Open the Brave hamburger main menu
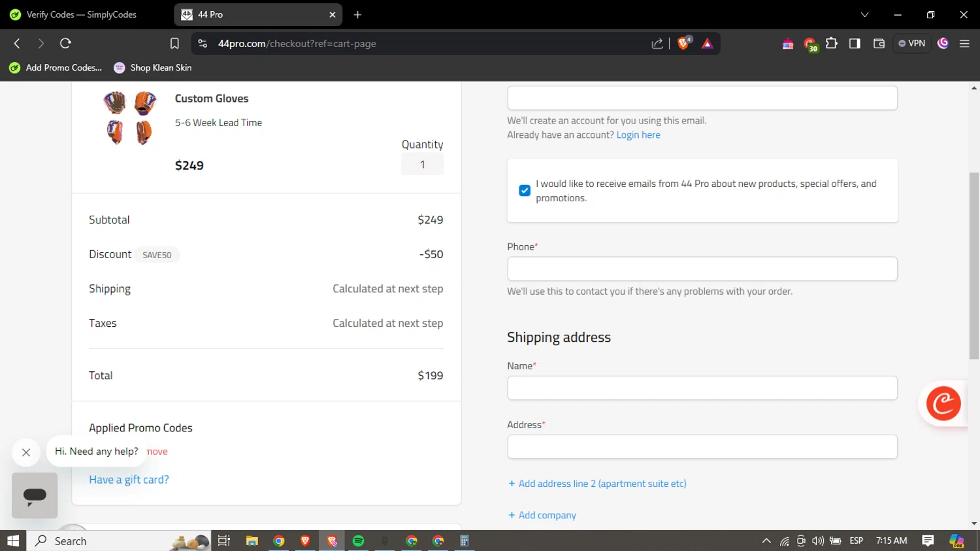The height and width of the screenshot is (551, 980). coord(964,43)
